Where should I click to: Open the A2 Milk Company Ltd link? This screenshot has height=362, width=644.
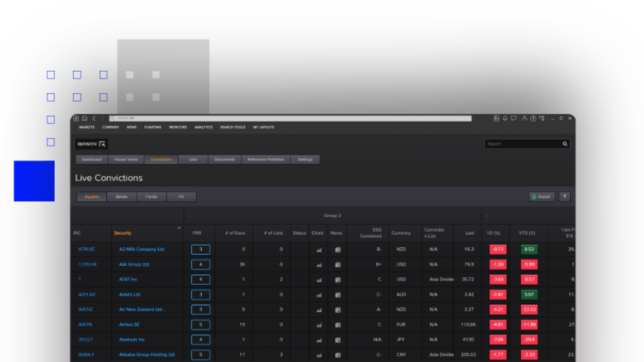(x=141, y=249)
